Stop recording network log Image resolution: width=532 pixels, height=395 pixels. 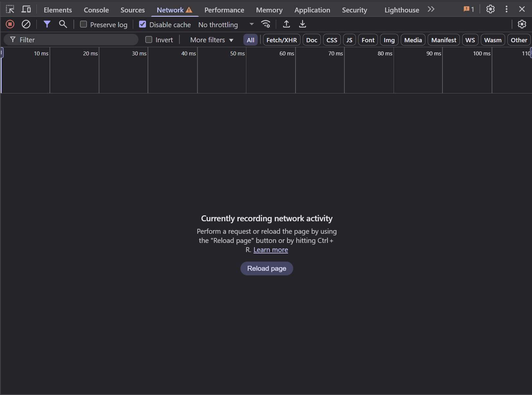(10, 24)
